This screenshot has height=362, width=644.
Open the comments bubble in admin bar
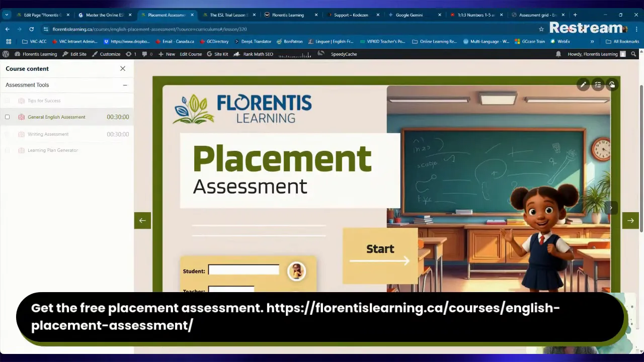pos(147,54)
